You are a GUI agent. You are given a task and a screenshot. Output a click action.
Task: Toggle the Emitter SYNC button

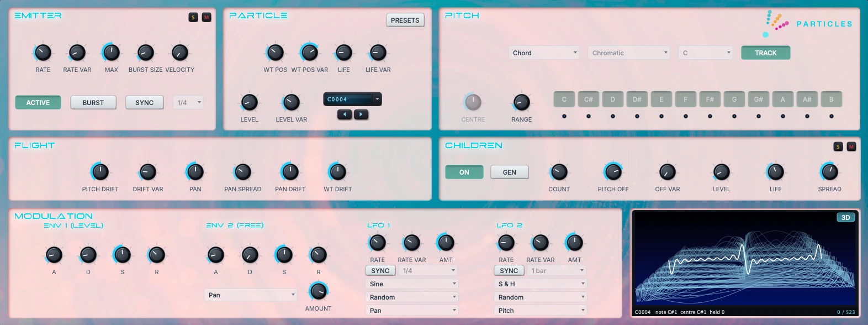point(145,103)
